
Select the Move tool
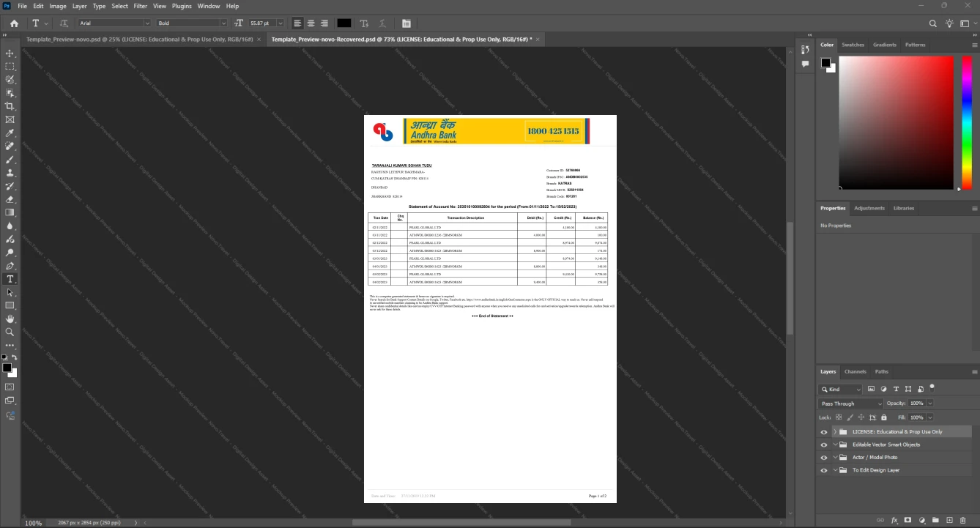click(10, 53)
